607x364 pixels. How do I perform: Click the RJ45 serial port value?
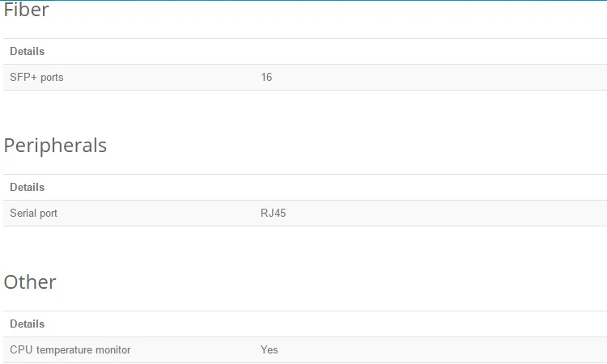274,213
